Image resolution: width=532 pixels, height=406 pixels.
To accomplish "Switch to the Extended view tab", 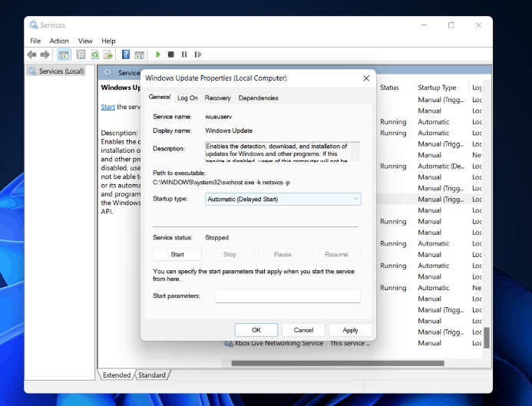I will [x=117, y=375].
